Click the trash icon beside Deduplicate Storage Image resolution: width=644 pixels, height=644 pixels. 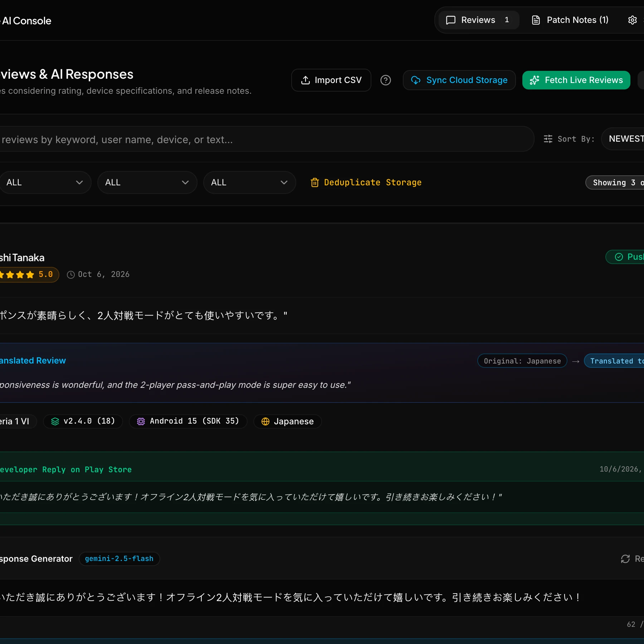point(314,182)
